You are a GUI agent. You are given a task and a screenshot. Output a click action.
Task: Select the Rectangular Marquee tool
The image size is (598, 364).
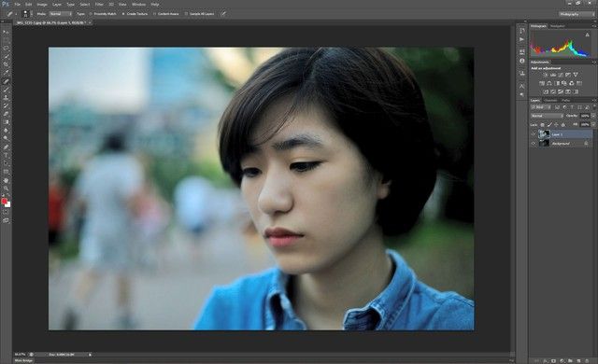tap(6, 40)
